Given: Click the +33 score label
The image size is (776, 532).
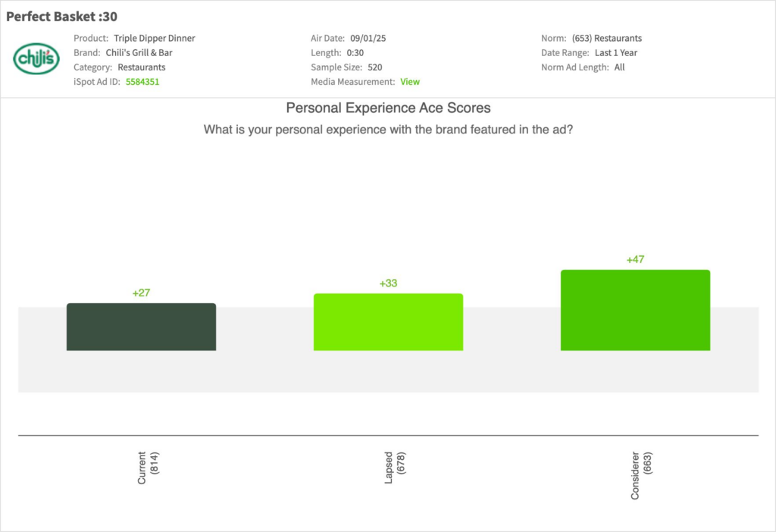Looking at the screenshot, I should tap(388, 283).
